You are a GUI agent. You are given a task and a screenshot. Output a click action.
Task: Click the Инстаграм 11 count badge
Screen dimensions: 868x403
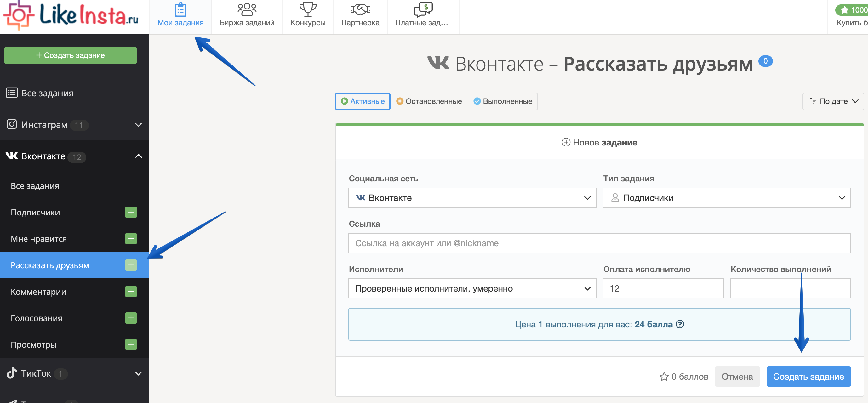(x=79, y=125)
